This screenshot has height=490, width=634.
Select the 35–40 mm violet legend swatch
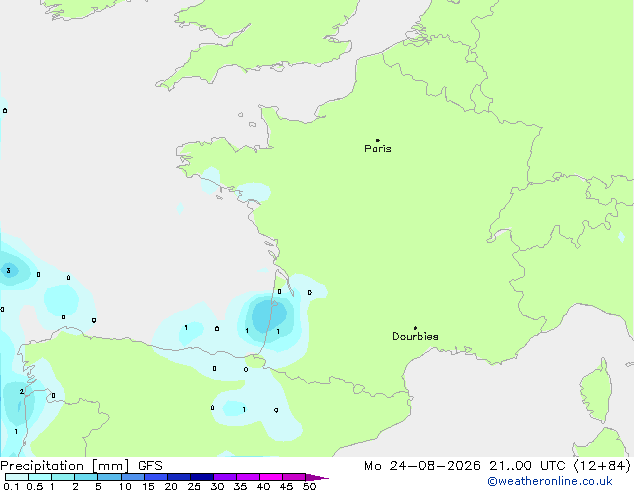(248, 477)
